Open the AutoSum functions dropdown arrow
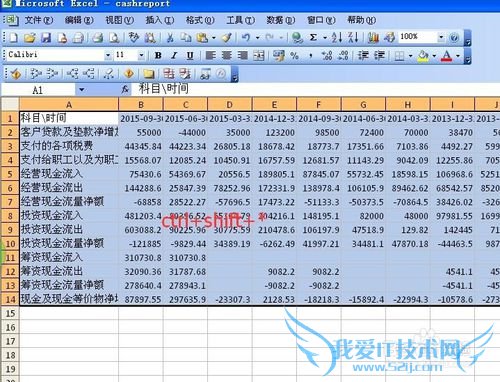Viewport: 500px width, 382px height. click(325, 38)
